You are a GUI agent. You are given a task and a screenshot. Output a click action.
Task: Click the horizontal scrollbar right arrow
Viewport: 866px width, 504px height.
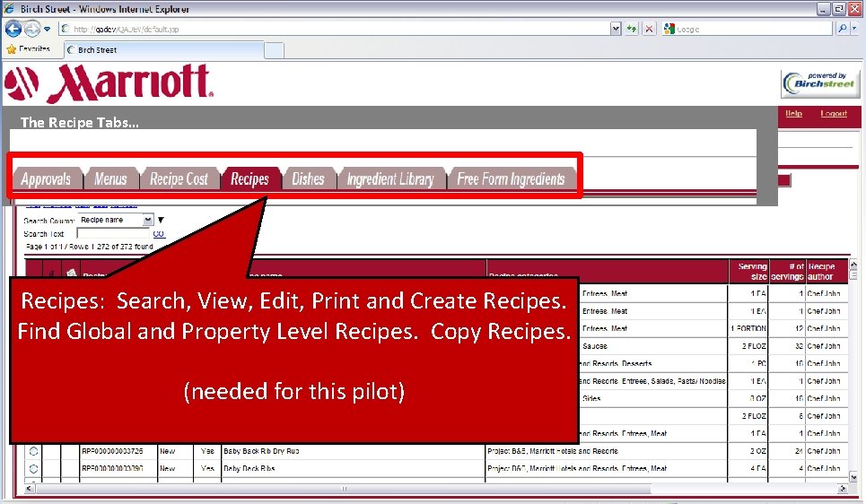pos(843,489)
